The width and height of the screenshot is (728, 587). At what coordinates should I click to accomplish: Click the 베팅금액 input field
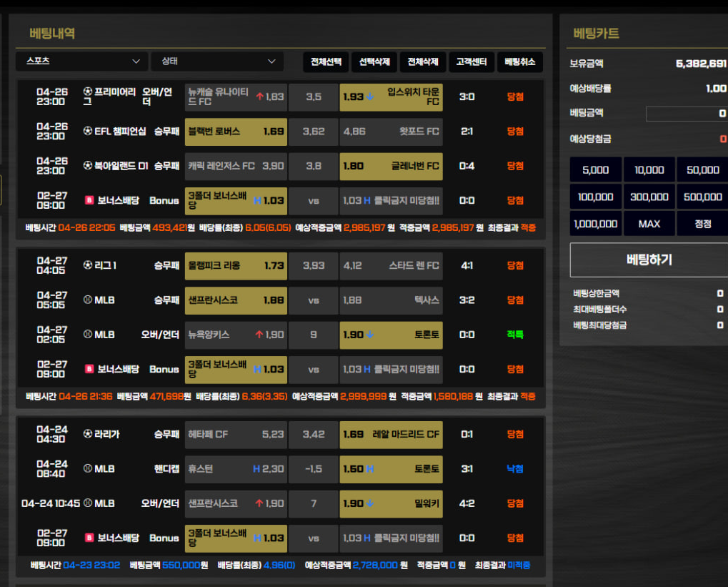pyautogui.click(x=686, y=114)
